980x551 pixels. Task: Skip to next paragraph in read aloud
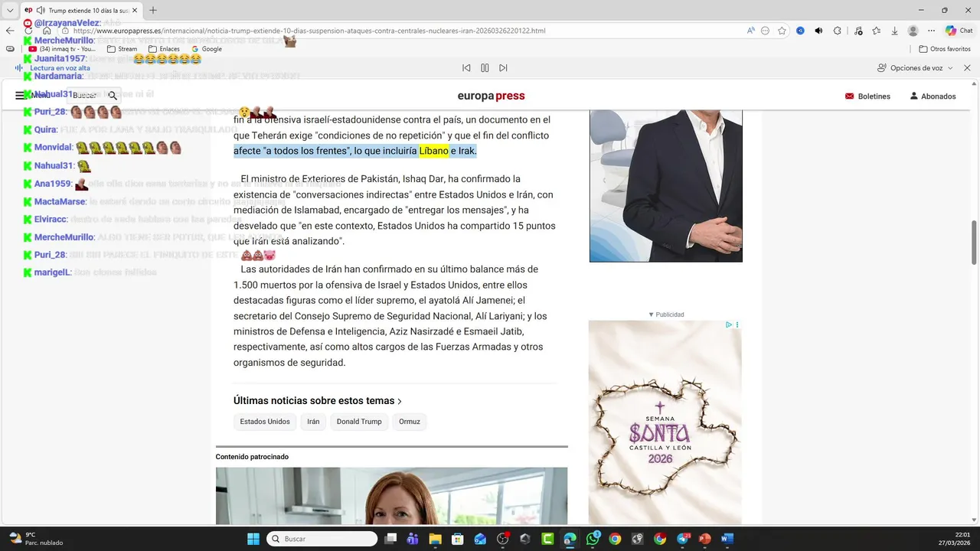point(503,67)
